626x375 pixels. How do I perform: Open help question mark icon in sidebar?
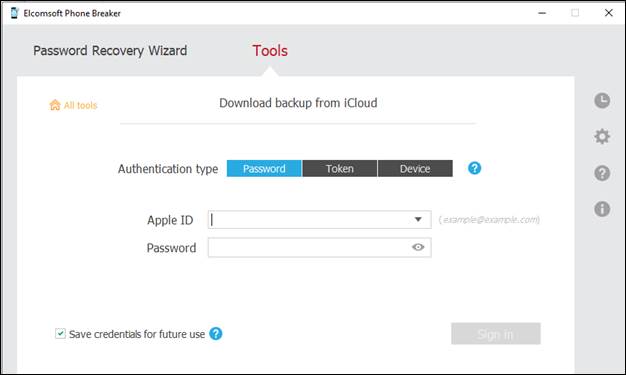tap(602, 173)
